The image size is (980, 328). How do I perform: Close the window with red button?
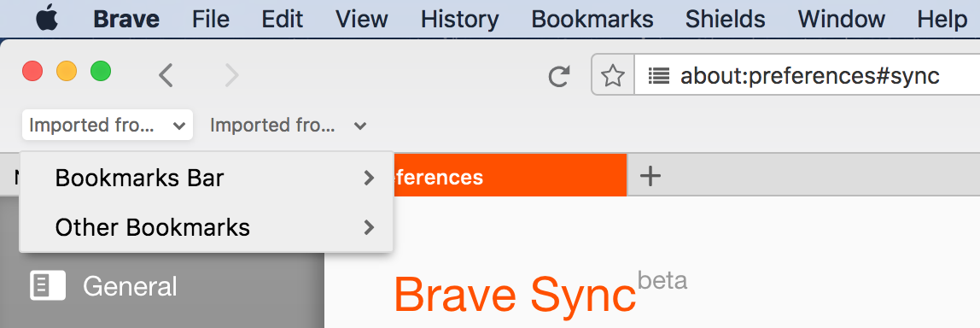32,72
